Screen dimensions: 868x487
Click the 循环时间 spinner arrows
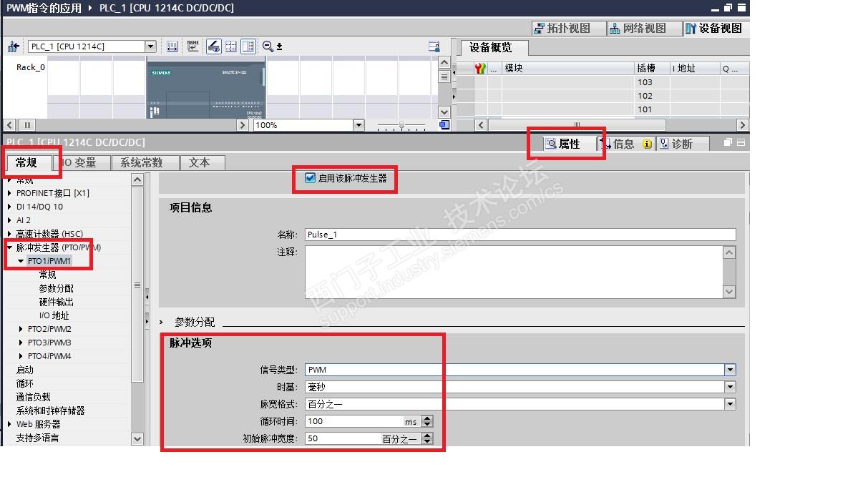pos(427,421)
